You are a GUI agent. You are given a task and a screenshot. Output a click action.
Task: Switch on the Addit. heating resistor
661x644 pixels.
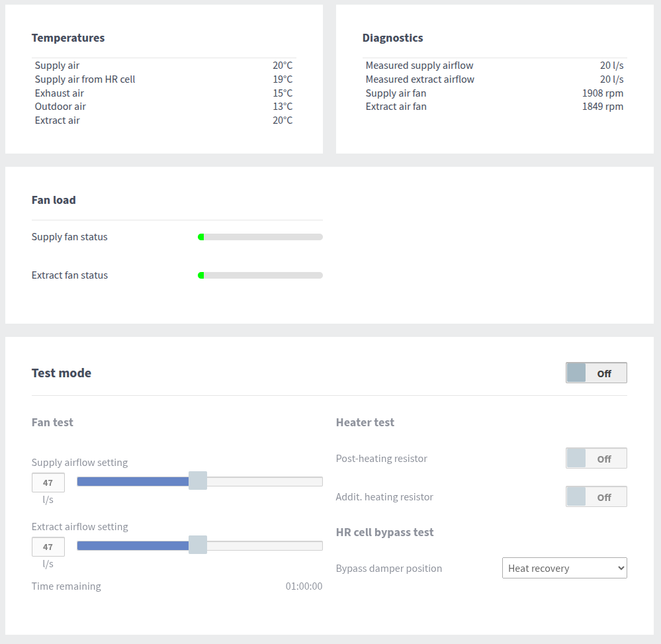coord(595,496)
